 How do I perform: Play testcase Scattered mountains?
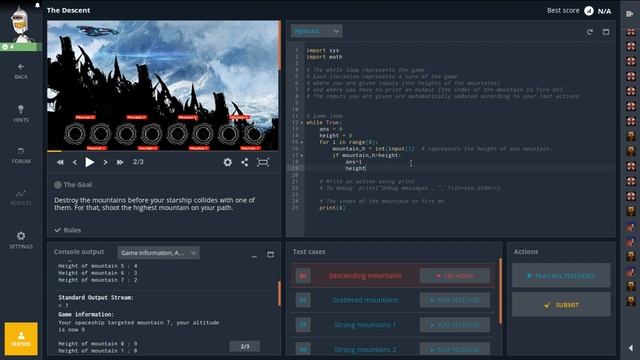[455, 300]
